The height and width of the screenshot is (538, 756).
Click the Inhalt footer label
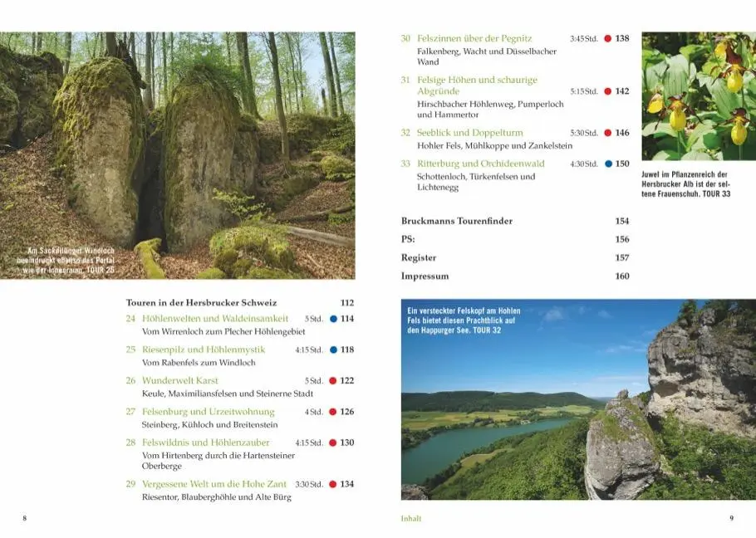(410, 519)
